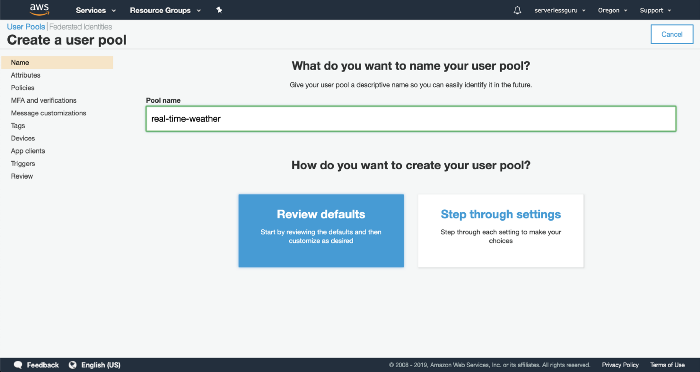The height and width of the screenshot is (372, 700).
Task: Open the Privacy Policy link
Action: pos(620,365)
